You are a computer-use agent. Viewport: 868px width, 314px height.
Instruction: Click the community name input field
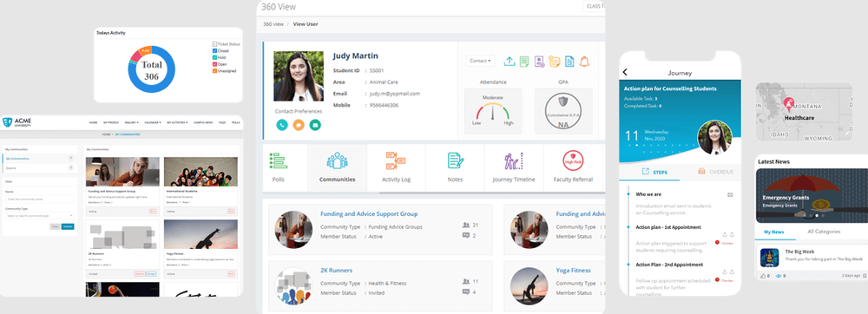39,199
